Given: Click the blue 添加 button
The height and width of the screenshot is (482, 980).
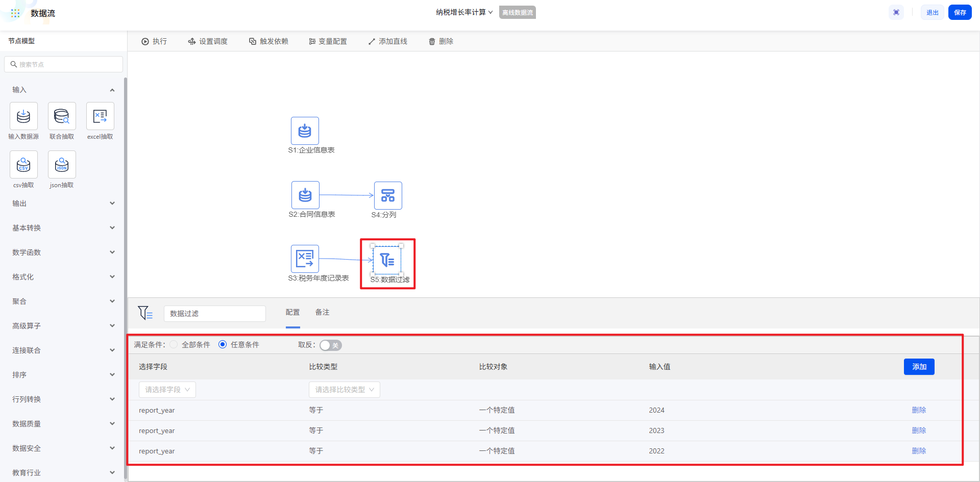Looking at the screenshot, I should [919, 367].
